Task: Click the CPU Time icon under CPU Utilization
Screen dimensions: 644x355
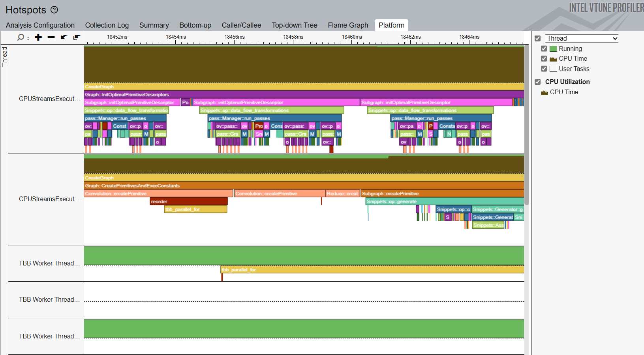Action: coord(544,92)
